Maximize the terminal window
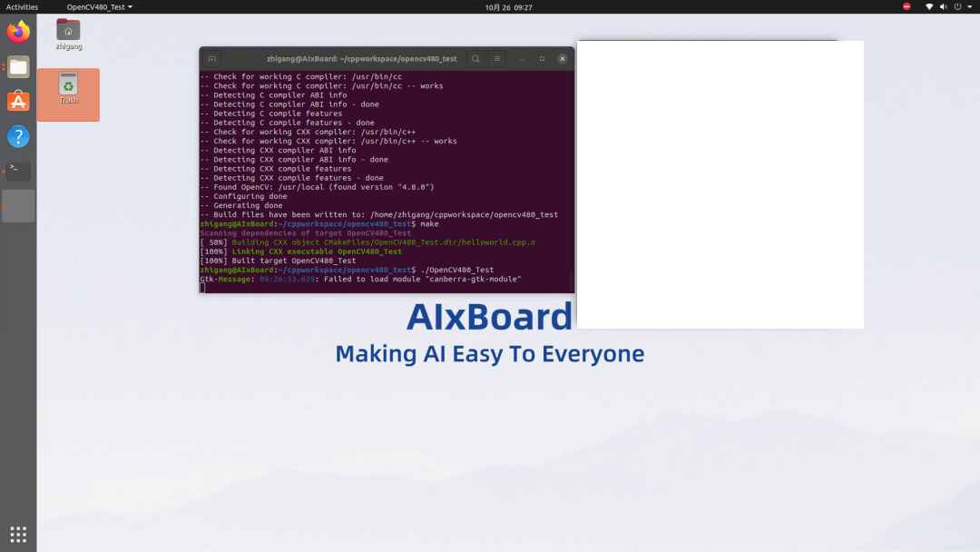 [542, 59]
